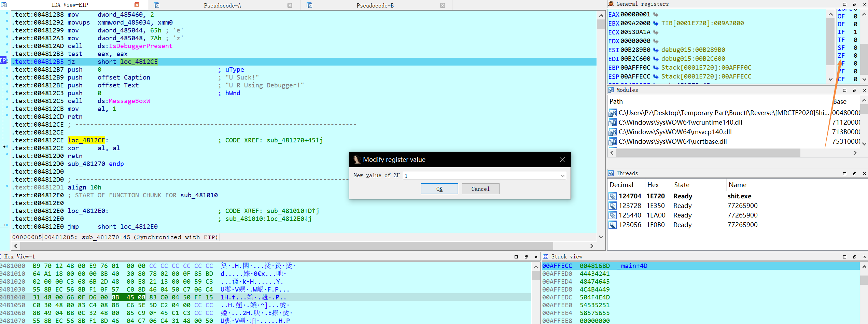Follow the EDI register jump arrow
The width and height of the screenshot is (868, 324).
click(656, 59)
